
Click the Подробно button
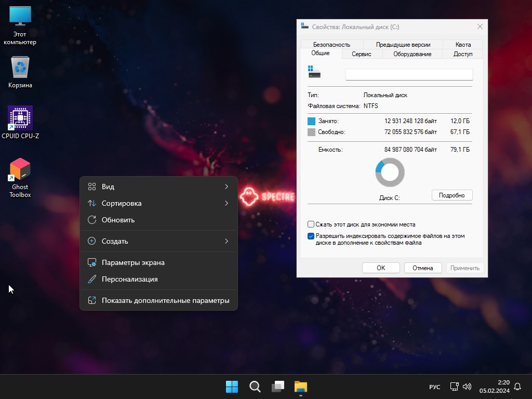tap(452, 195)
